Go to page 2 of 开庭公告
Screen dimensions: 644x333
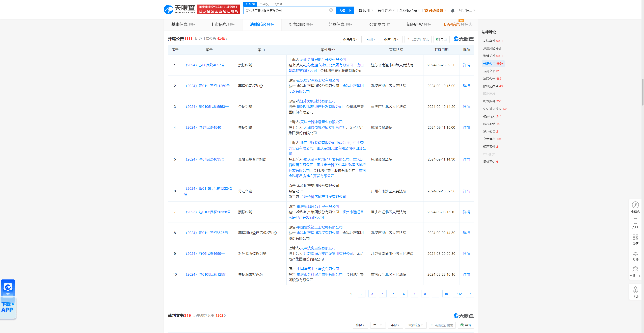(x=362, y=294)
